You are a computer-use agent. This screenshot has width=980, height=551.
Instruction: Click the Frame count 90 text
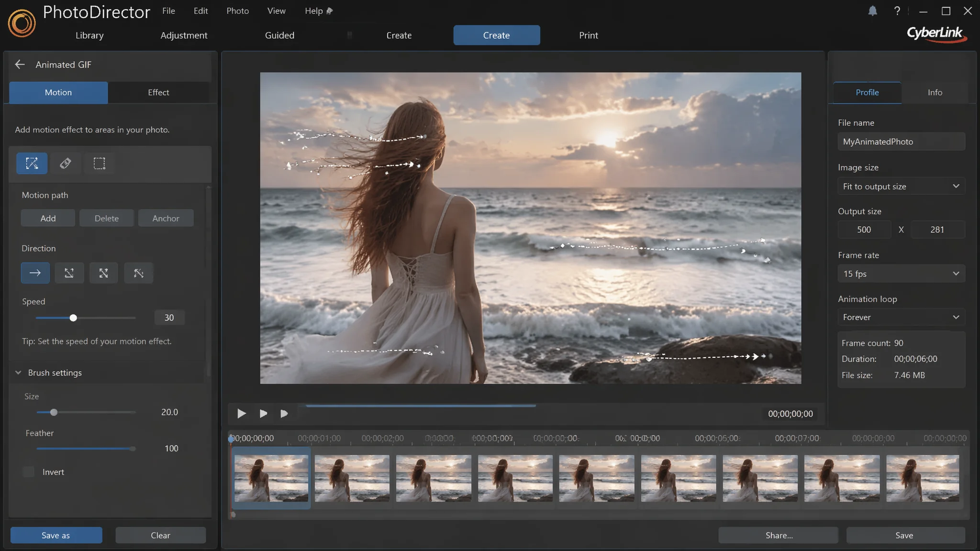(x=872, y=343)
